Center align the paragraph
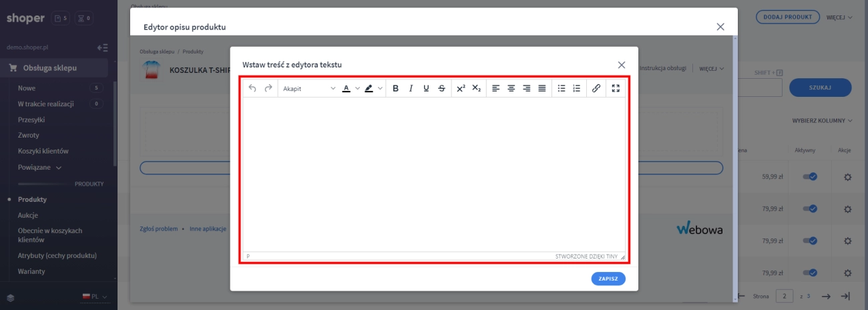The height and width of the screenshot is (310, 868). [x=511, y=88]
